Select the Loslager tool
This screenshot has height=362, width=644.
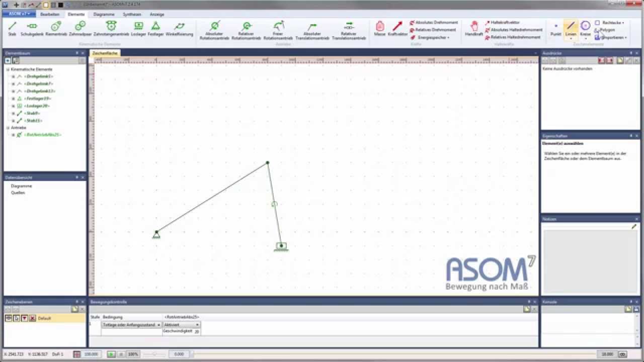click(138, 29)
